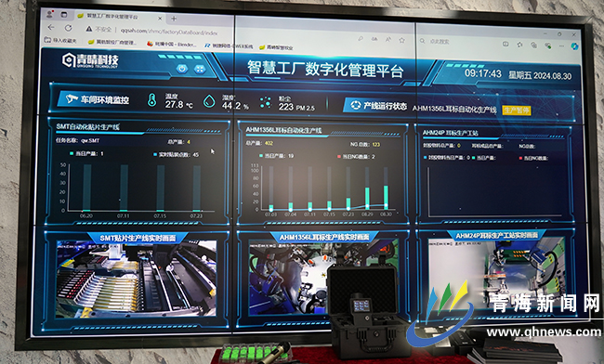Open the AHM24P耳标生产工站实时画面 video feed
Screen dimensions: 604x364
[497, 279]
